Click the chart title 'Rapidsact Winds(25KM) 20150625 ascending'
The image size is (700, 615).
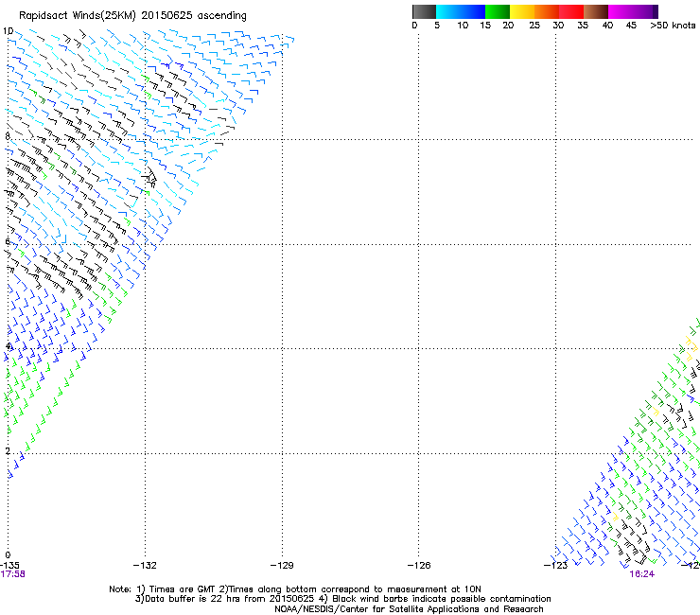tap(132, 16)
